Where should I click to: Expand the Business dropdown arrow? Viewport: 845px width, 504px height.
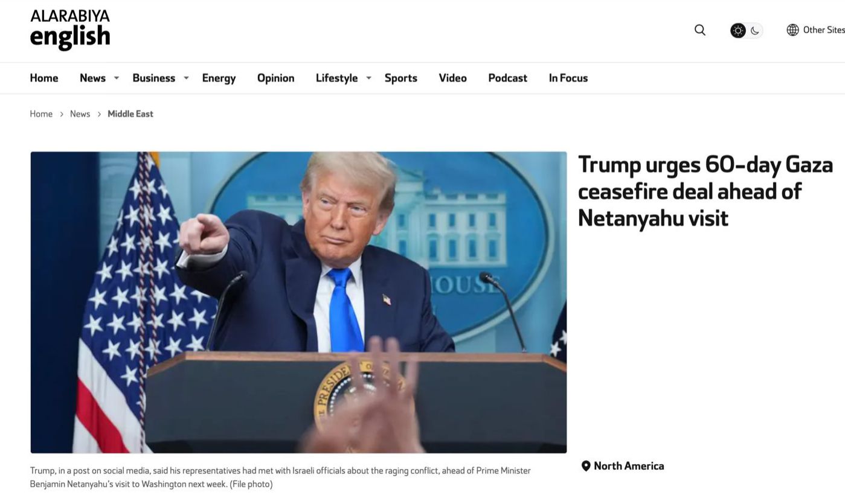186,78
